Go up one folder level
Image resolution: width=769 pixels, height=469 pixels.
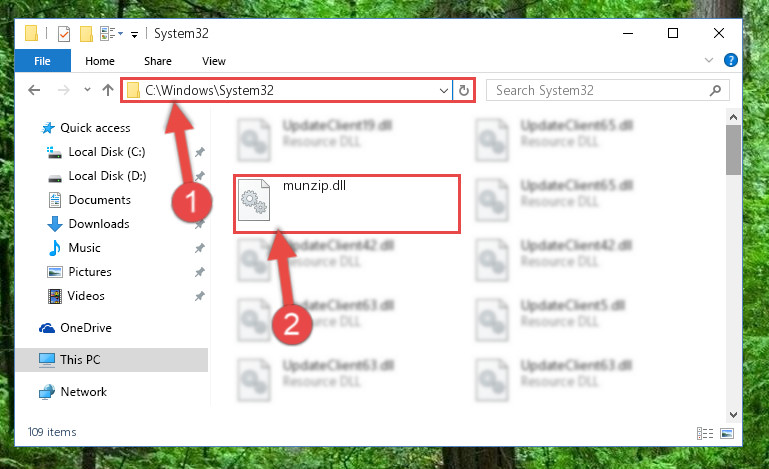click(x=108, y=90)
